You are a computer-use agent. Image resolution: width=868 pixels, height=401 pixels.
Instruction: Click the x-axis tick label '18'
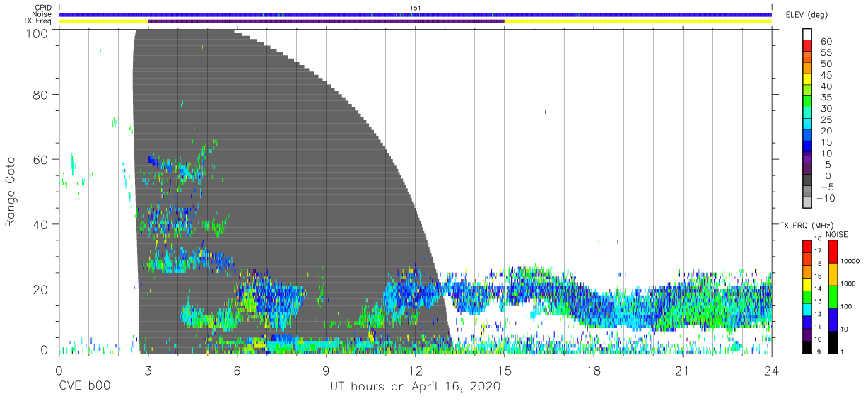pos(594,371)
